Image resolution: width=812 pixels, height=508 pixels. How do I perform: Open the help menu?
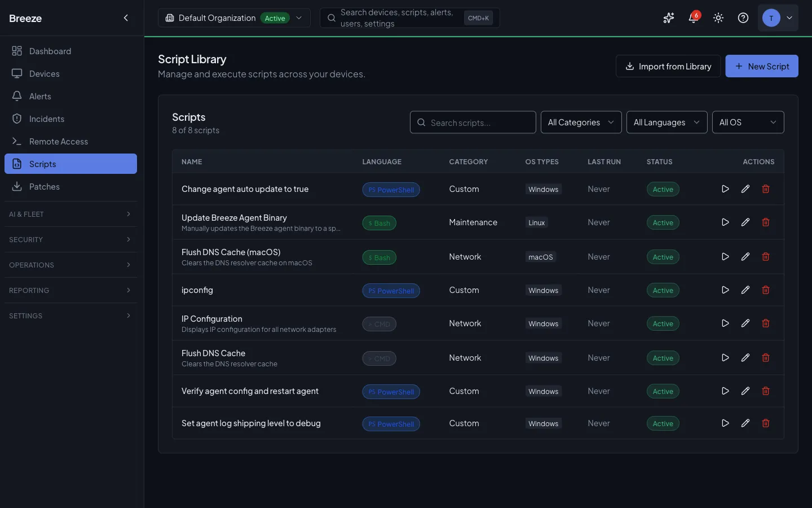point(743,17)
